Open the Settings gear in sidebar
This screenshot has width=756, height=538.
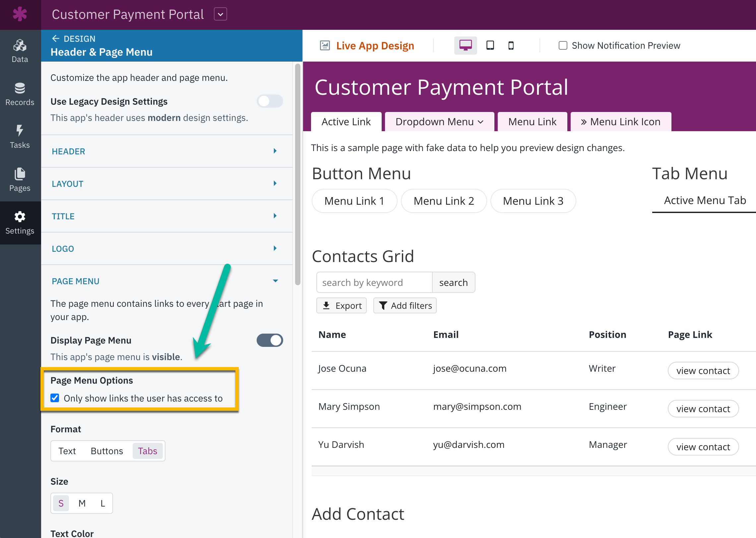click(x=20, y=223)
